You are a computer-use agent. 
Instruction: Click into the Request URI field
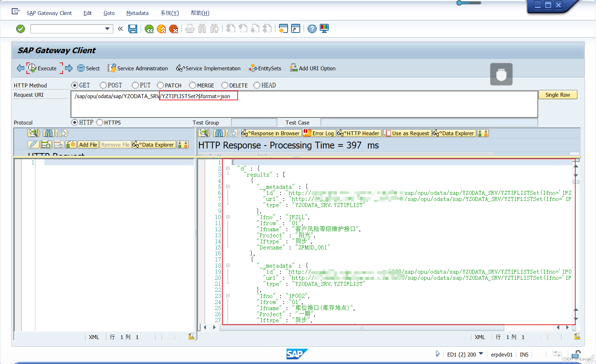pos(304,104)
